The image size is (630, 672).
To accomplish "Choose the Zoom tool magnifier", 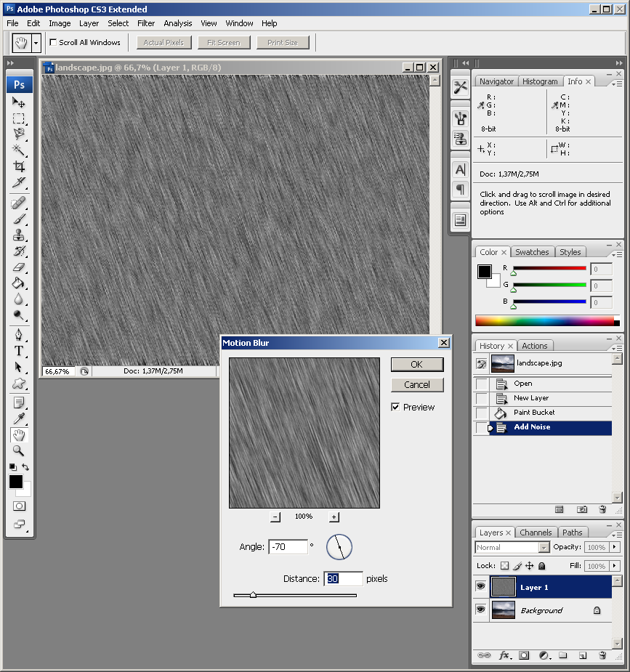I will coord(19,450).
